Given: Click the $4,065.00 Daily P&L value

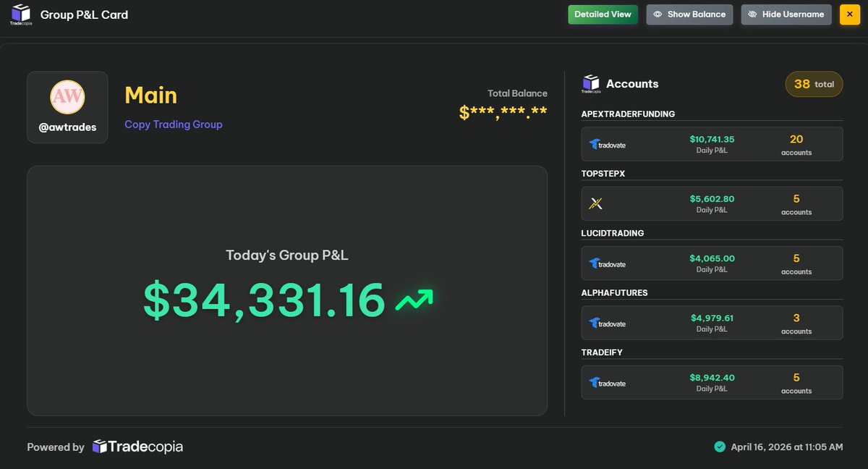Looking at the screenshot, I should coord(712,258).
